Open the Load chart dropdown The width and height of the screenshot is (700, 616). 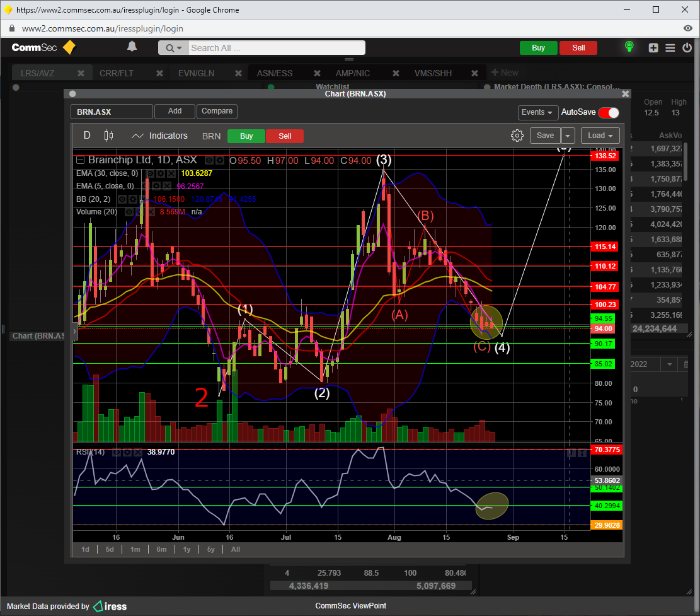coord(600,136)
